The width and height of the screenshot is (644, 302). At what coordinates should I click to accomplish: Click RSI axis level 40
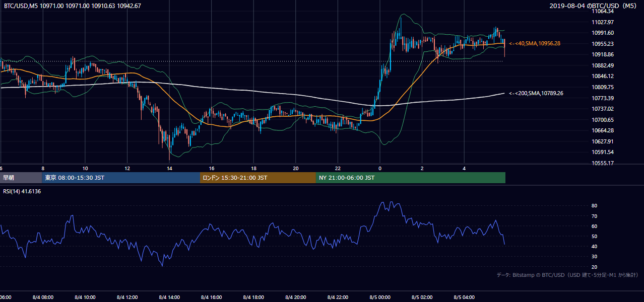595,246
